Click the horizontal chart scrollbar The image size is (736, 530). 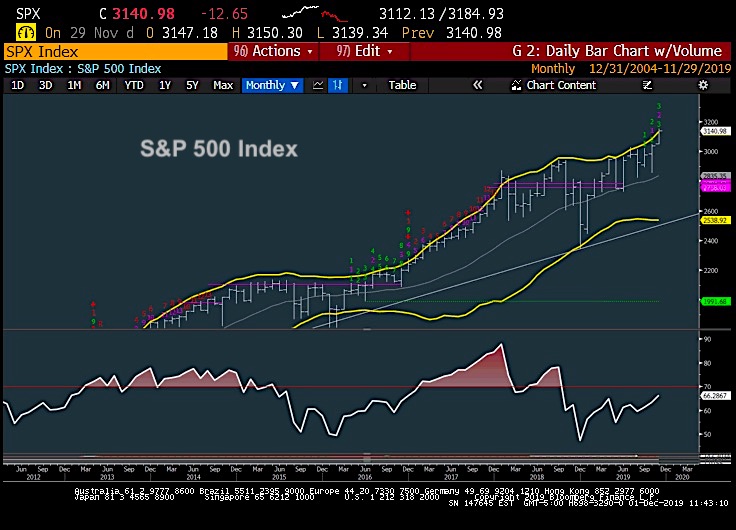[x=351, y=455]
